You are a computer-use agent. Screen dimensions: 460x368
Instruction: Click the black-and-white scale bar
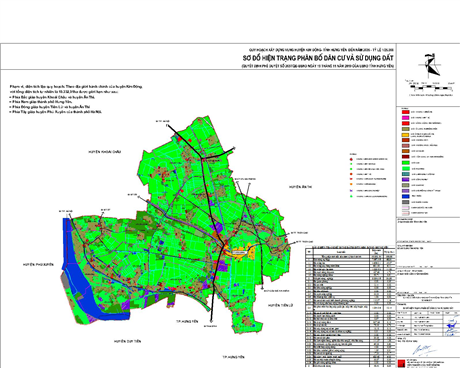click(x=432, y=87)
